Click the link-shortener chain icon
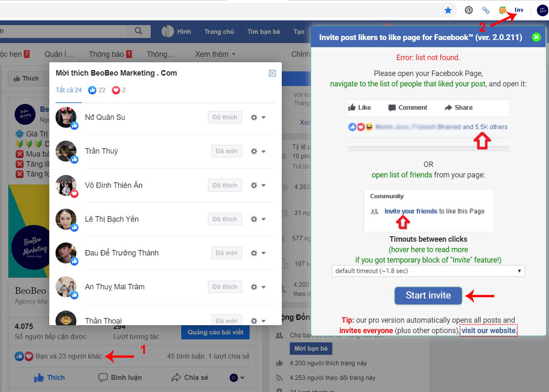The image size is (549, 392). pyautogui.click(x=485, y=10)
